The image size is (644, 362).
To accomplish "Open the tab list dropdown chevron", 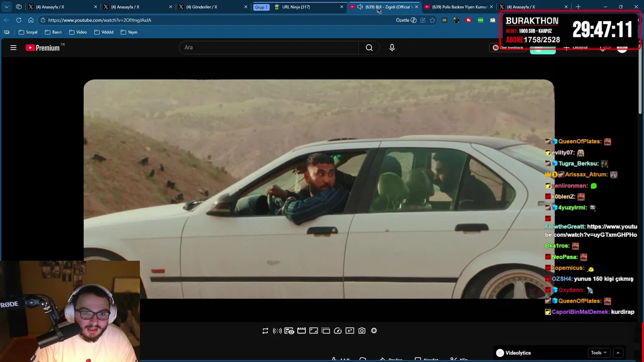I will click(7, 7).
